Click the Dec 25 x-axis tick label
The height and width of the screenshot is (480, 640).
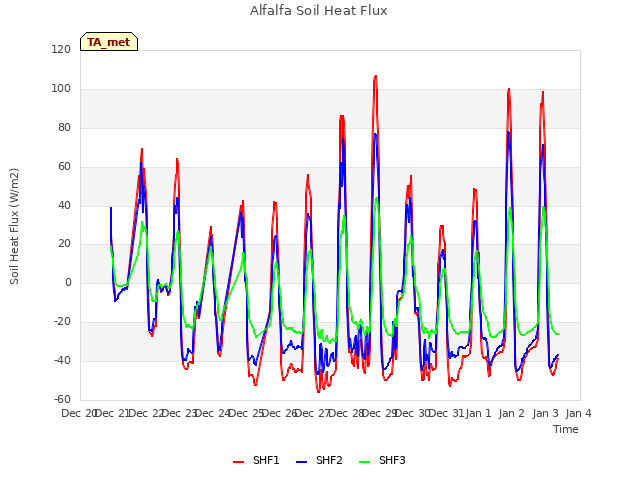click(245, 413)
